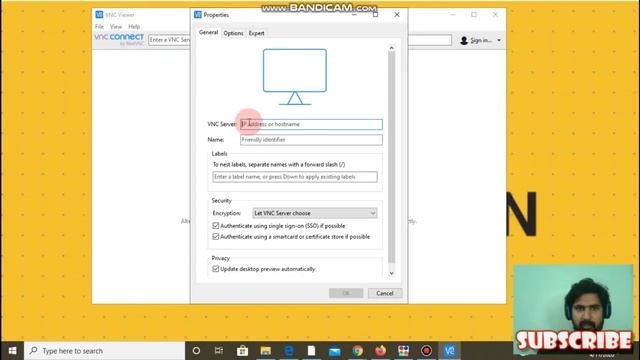Launch Google Chrome from taskbar

(x=358, y=351)
